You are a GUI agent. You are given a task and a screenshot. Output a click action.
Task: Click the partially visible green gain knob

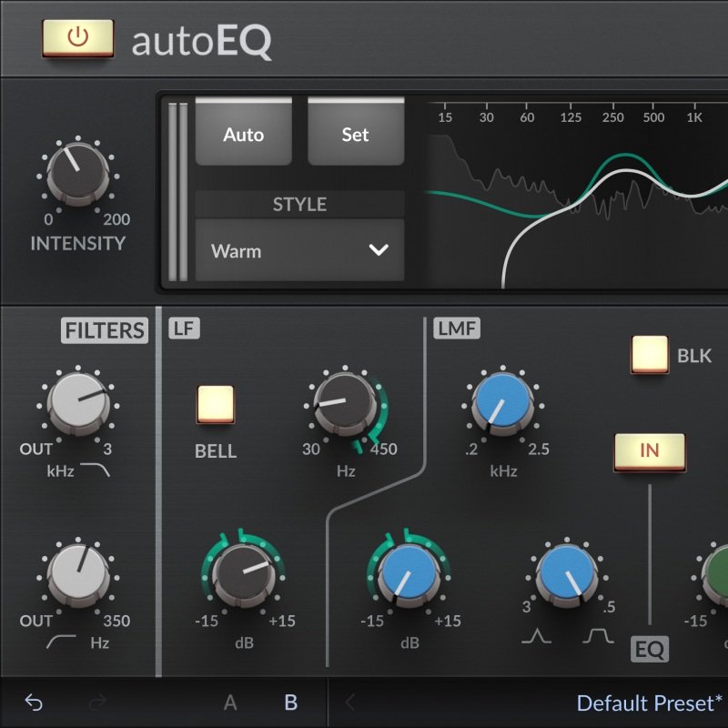tap(716, 576)
